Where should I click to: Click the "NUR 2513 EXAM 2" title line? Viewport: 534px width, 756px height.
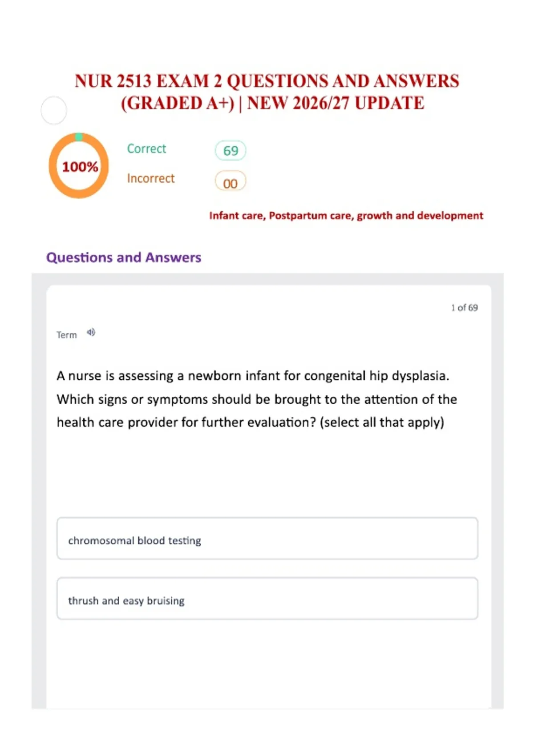click(267, 81)
